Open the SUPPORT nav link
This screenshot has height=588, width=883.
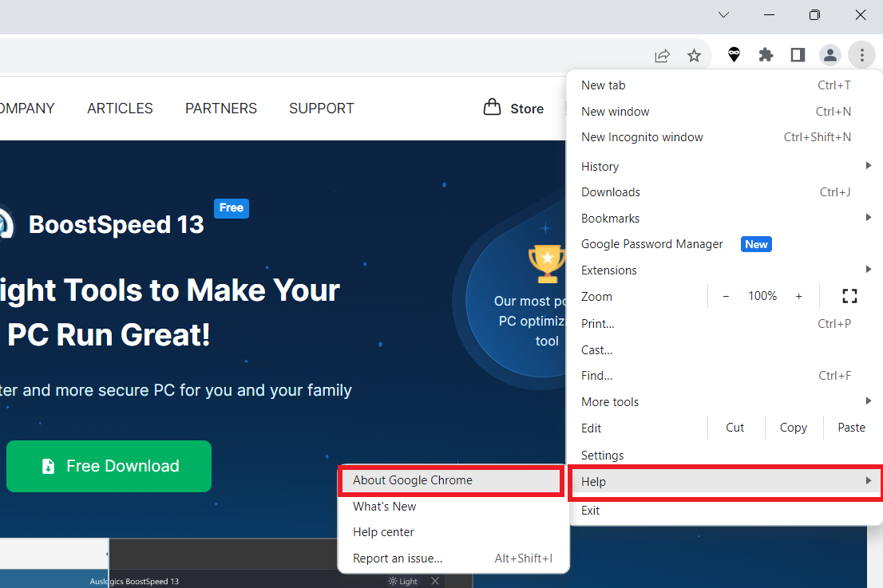tap(322, 108)
